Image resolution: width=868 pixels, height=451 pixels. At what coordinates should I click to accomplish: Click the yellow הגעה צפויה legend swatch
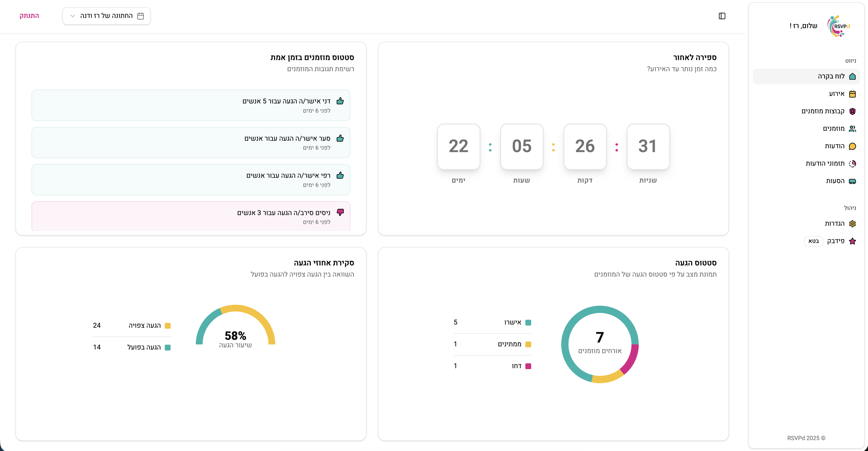coord(167,326)
